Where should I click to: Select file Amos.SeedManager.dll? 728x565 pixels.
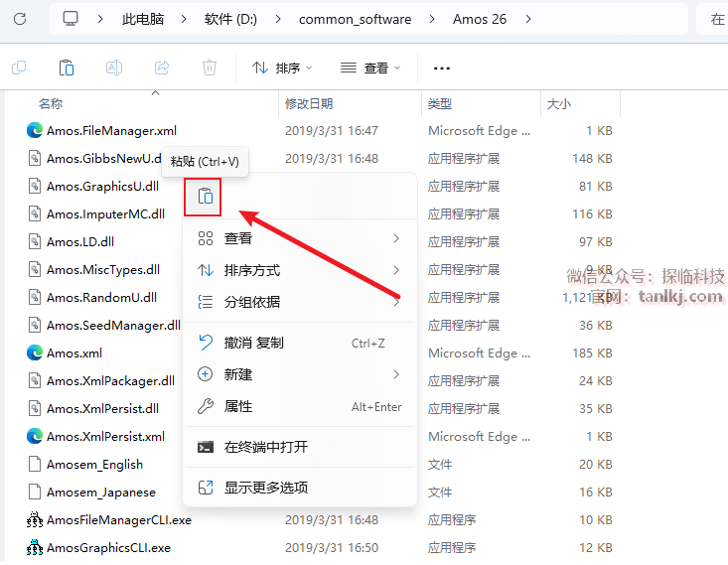(114, 325)
